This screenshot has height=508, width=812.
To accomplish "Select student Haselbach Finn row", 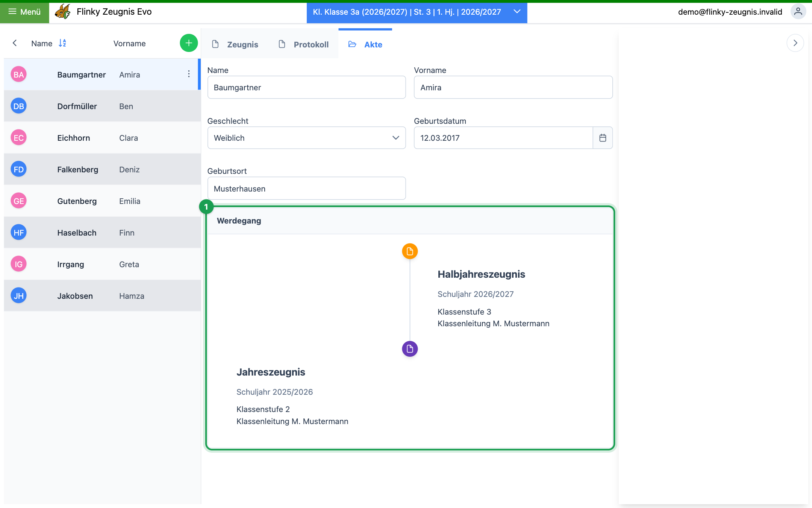I will tap(102, 233).
